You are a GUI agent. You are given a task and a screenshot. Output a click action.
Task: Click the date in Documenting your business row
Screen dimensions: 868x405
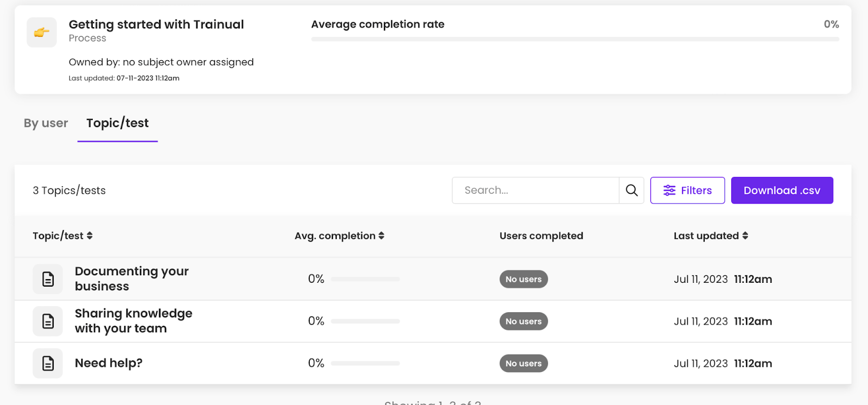(x=723, y=279)
